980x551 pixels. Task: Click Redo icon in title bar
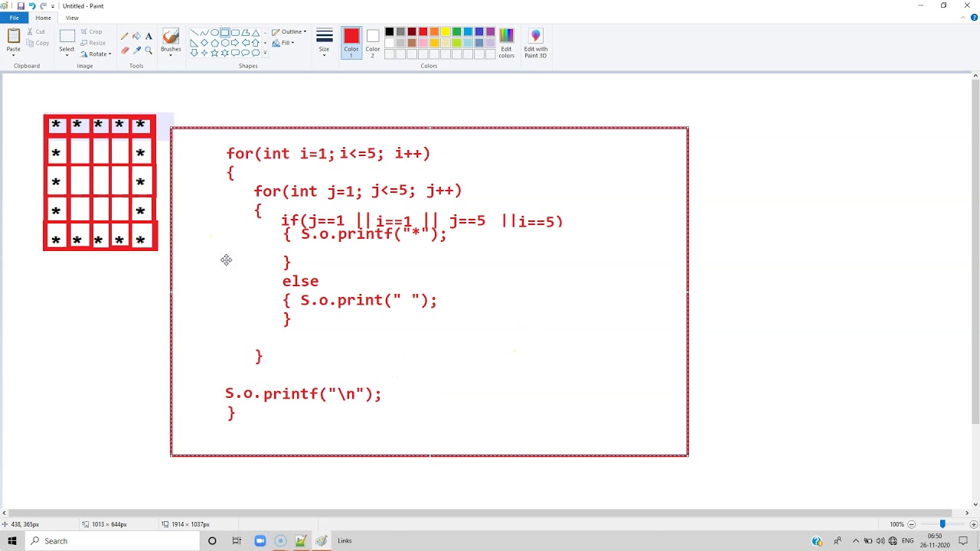pyautogui.click(x=43, y=6)
